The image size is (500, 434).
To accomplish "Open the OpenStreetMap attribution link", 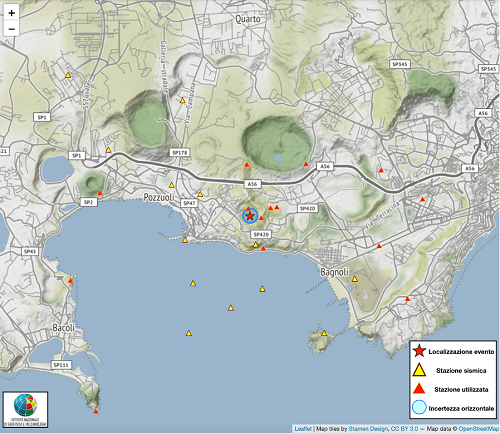I will pyautogui.click(x=479, y=429).
